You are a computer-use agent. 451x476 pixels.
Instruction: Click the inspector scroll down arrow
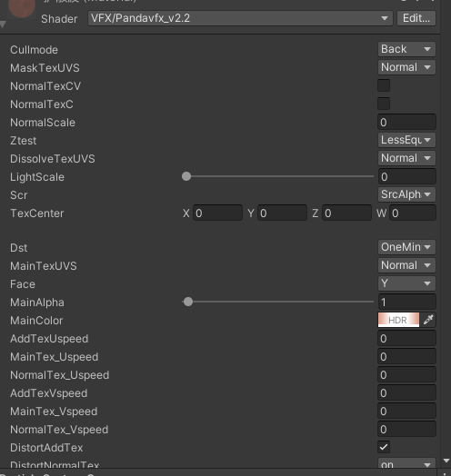tap(446, 461)
